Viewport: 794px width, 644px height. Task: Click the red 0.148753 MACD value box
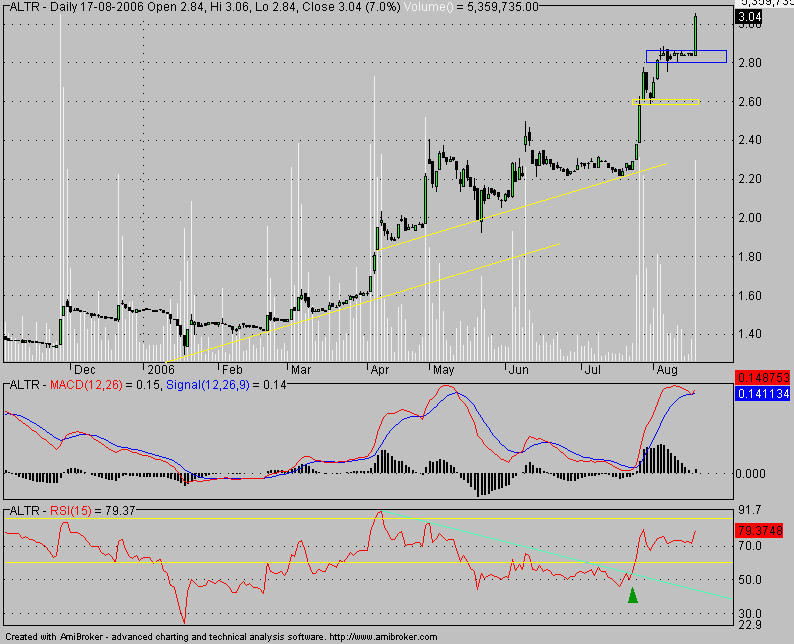pos(763,378)
